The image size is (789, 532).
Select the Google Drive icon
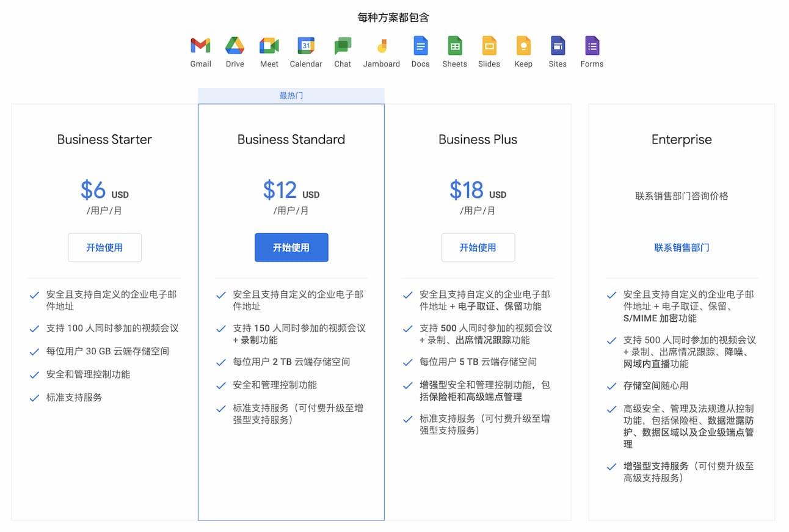point(235,46)
